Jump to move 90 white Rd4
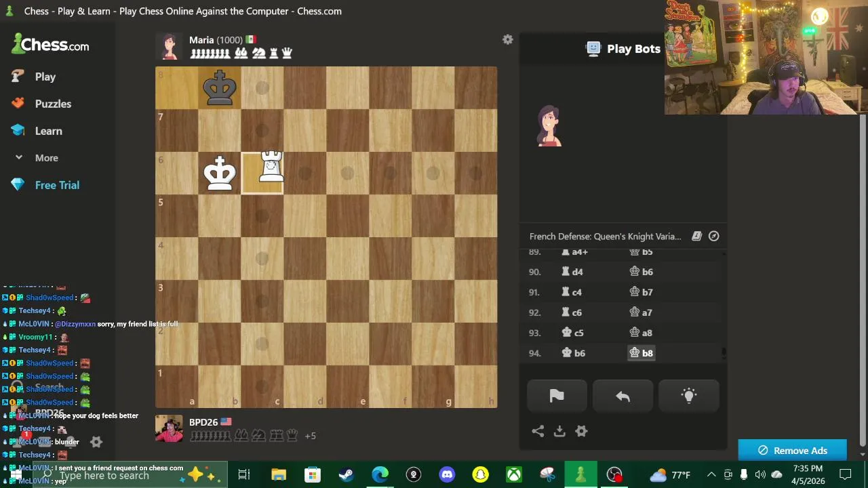 (572, 272)
